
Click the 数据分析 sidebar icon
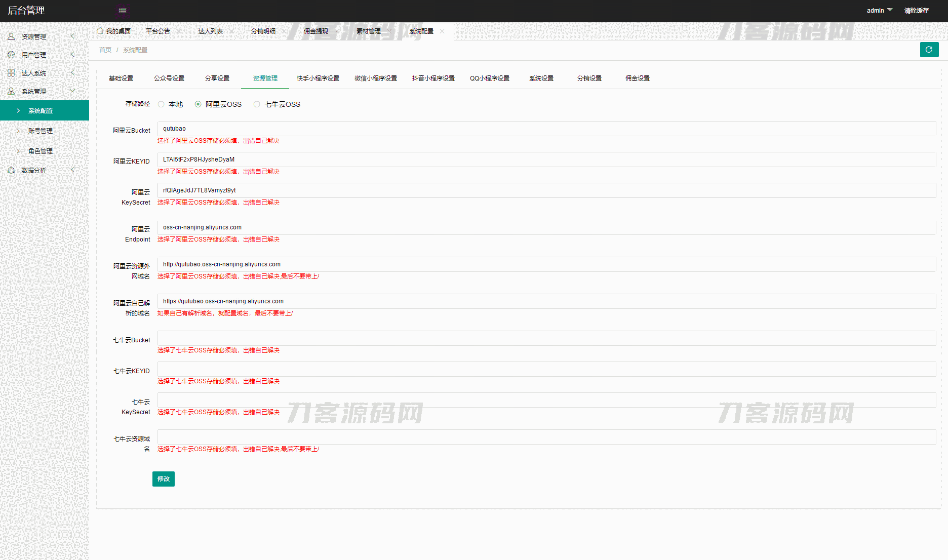coord(11,170)
